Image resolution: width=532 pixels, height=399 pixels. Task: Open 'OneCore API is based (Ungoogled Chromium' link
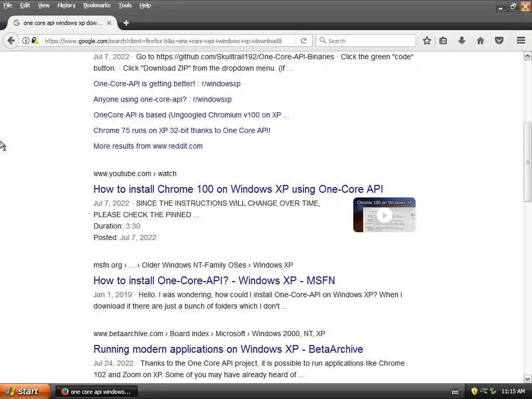(191, 115)
